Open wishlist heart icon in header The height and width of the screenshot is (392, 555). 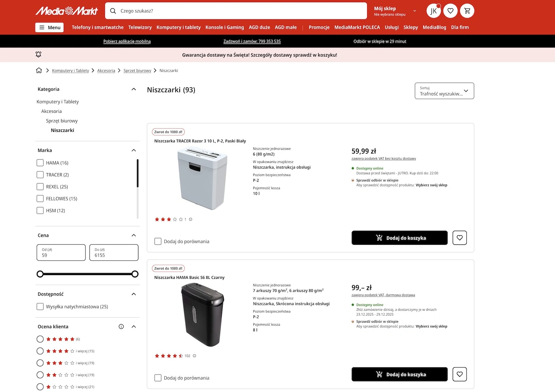[450, 11]
